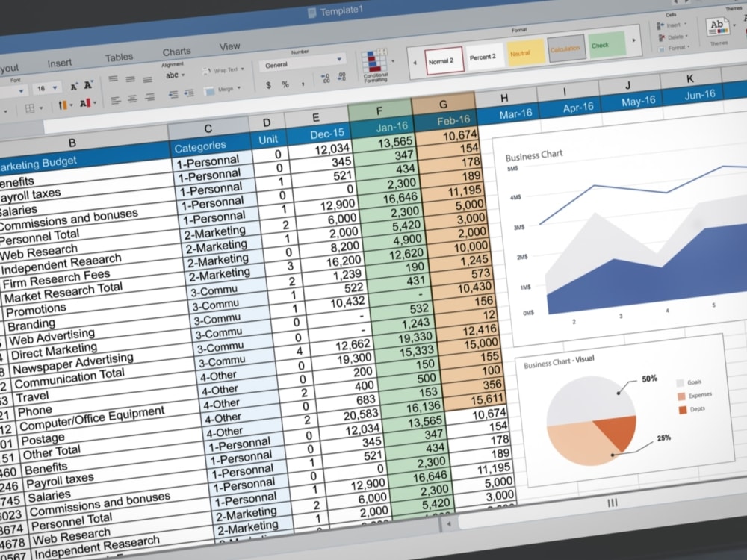Apply the Percent 2 cell style

[x=483, y=57]
